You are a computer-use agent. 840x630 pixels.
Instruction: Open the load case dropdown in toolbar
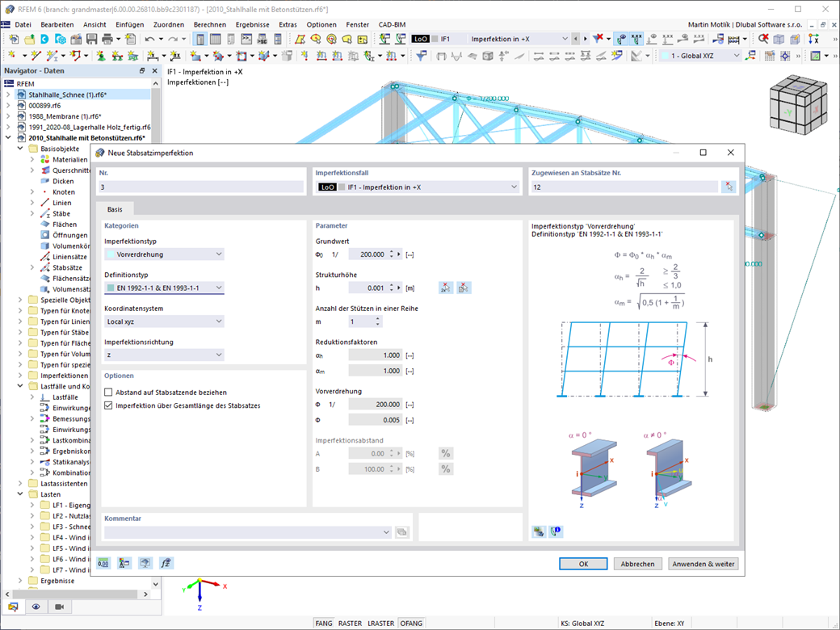(x=565, y=39)
